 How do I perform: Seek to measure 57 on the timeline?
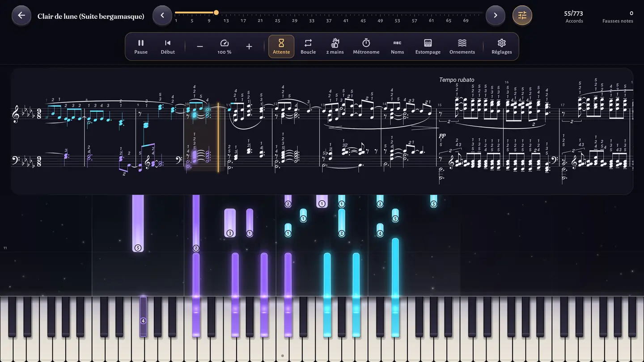click(x=415, y=21)
